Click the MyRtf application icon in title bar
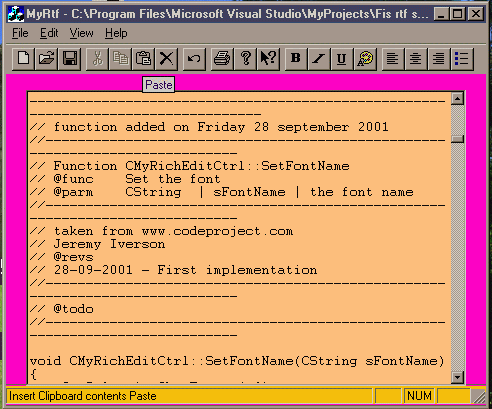 tap(16, 14)
